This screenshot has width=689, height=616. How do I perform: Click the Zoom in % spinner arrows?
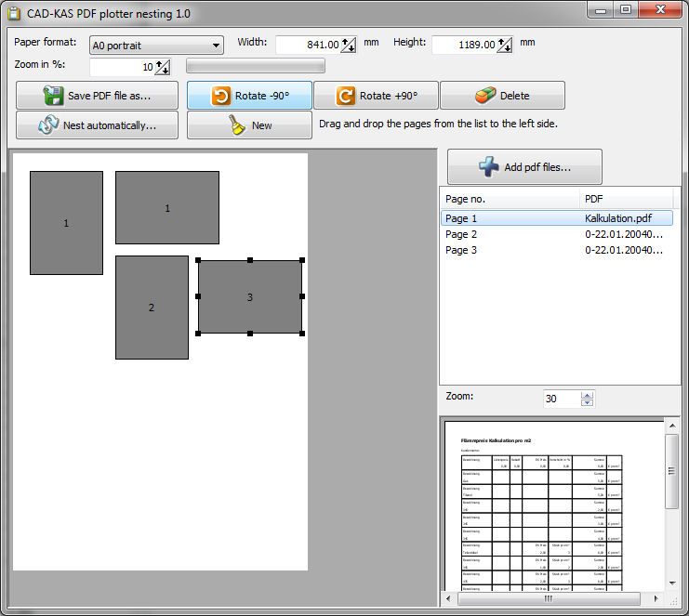tap(162, 67)
